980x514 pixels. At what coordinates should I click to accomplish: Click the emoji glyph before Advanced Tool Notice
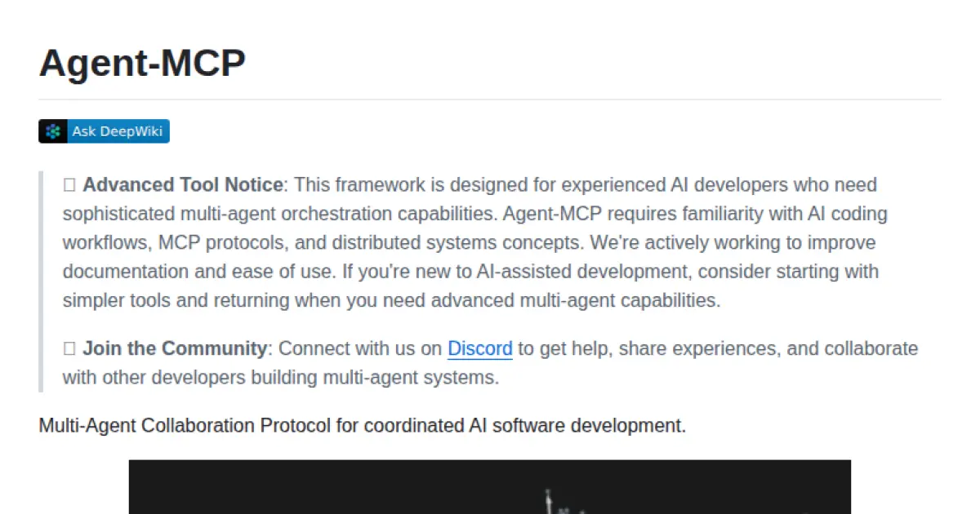69,185
